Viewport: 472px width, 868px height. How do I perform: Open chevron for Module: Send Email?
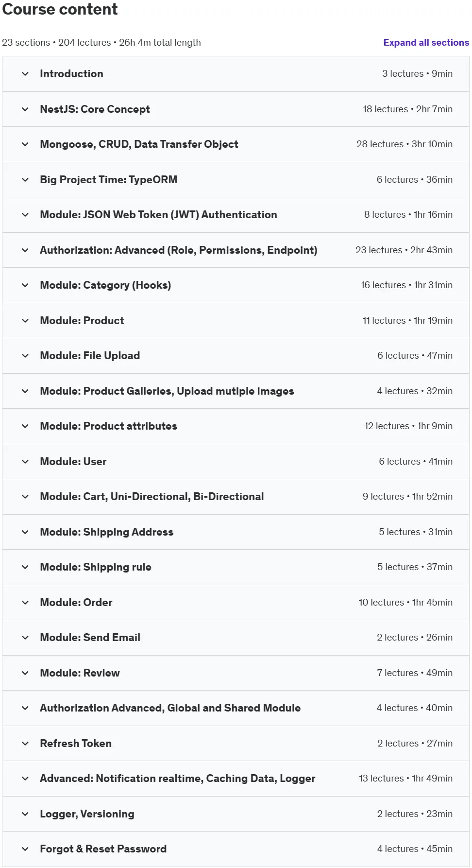pos(25,638)
